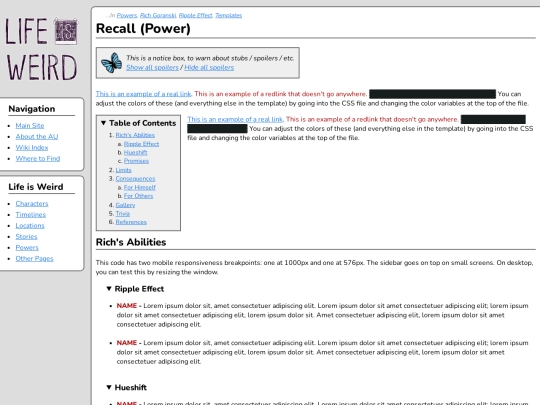
Task: Open the Rich Goranski breadcrumb link
Action: pos(158,15)
